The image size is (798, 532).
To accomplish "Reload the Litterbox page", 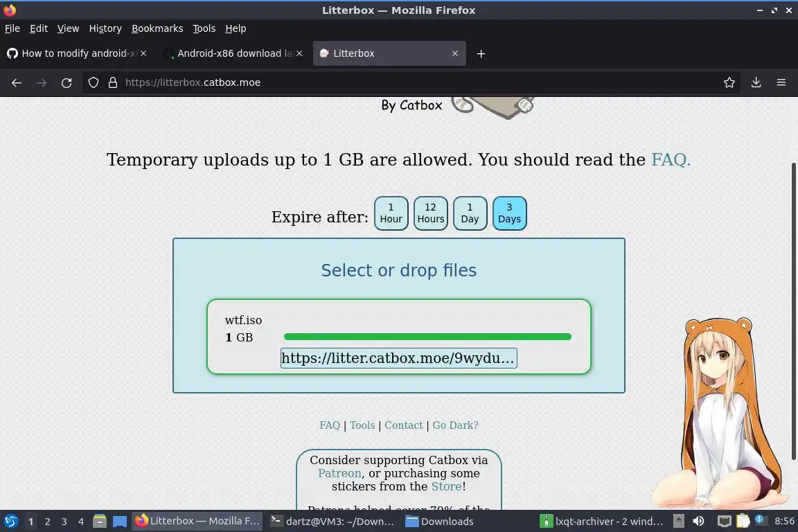I will point(66,82).
